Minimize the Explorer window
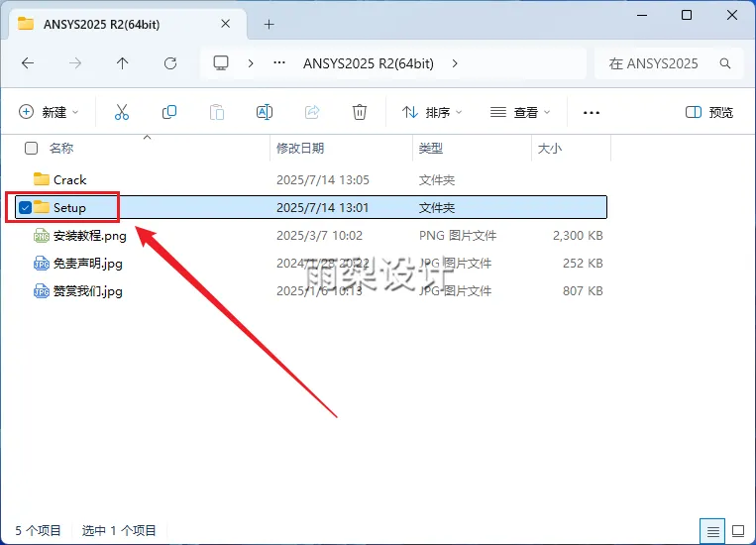The height and width of the screenshot is (545, 756). pos(642,15)
